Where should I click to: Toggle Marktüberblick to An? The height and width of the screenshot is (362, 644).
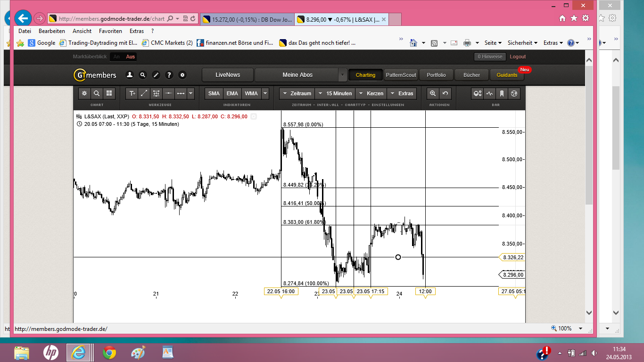[x=116, y=57]
